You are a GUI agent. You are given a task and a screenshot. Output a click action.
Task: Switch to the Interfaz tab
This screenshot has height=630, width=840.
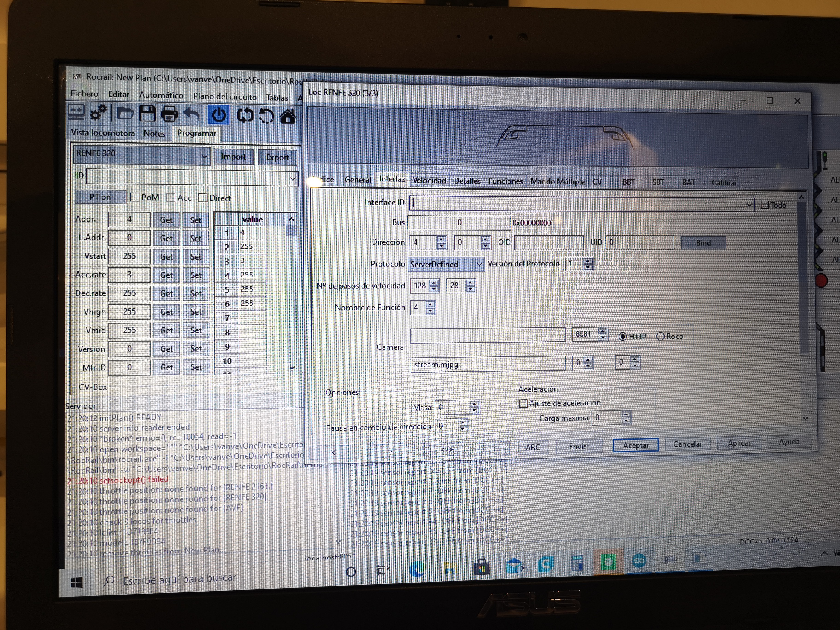click(x=392, y=179)
